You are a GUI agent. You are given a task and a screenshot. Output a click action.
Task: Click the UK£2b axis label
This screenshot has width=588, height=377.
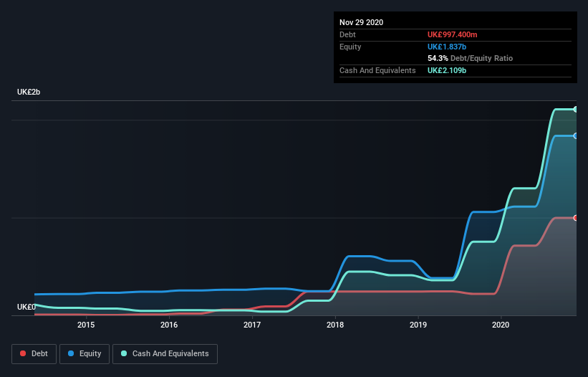click(x=29, y=92)
